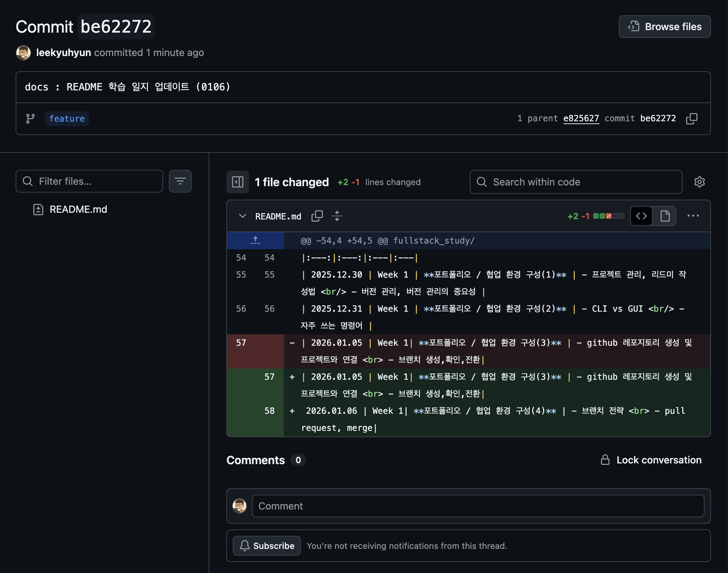Open the README.md more options menu
The image size is (728, 573).
(693, 216)
